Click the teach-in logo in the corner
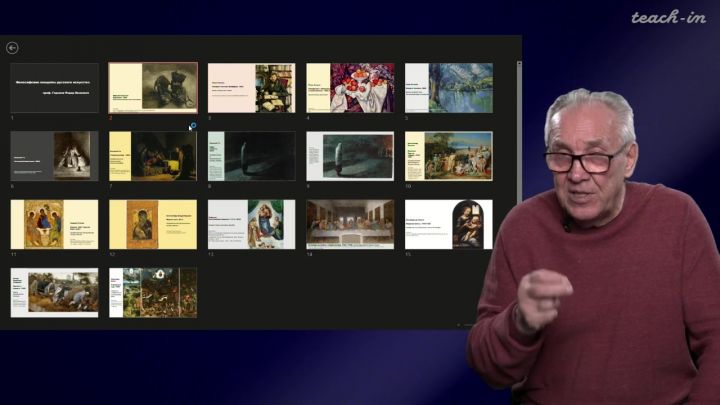720x405 pixels. pos(667,17)
